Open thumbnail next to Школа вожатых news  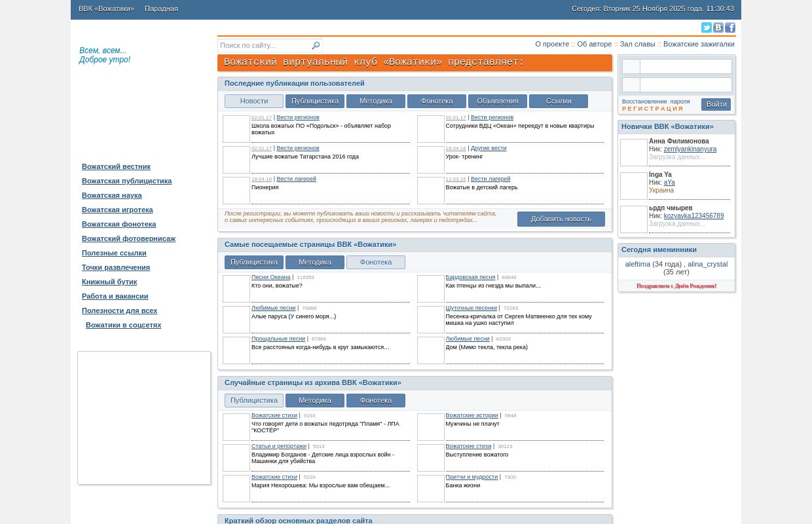coord(236,129)
